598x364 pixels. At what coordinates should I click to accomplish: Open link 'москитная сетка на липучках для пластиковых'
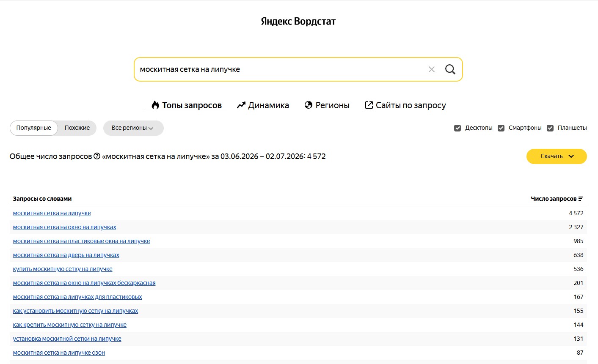pos(77,297)
